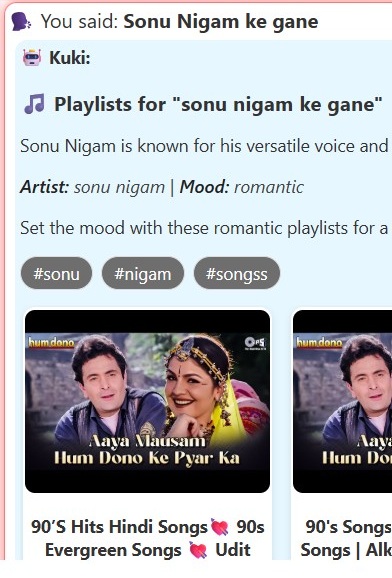
Task: Click the Mood romantic label
Action: 242,187
